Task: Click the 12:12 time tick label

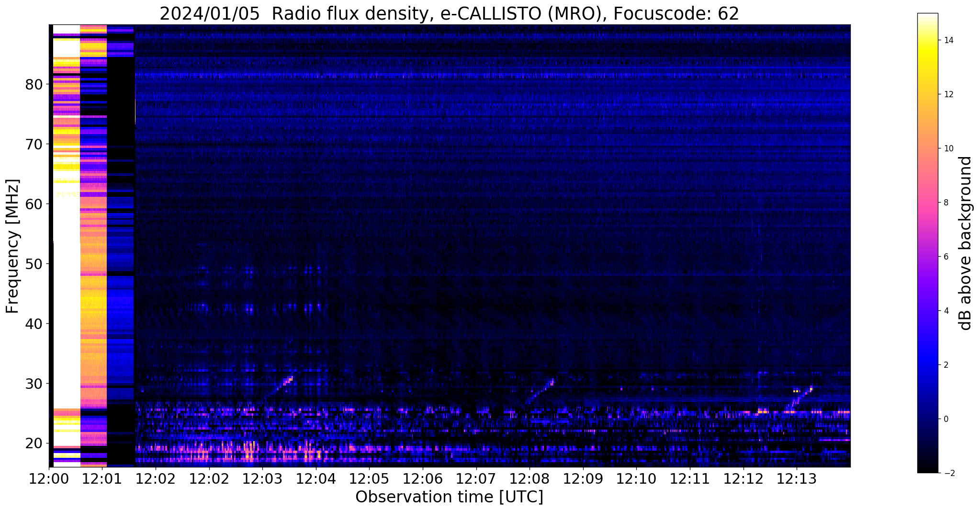Action: [743, 479]
